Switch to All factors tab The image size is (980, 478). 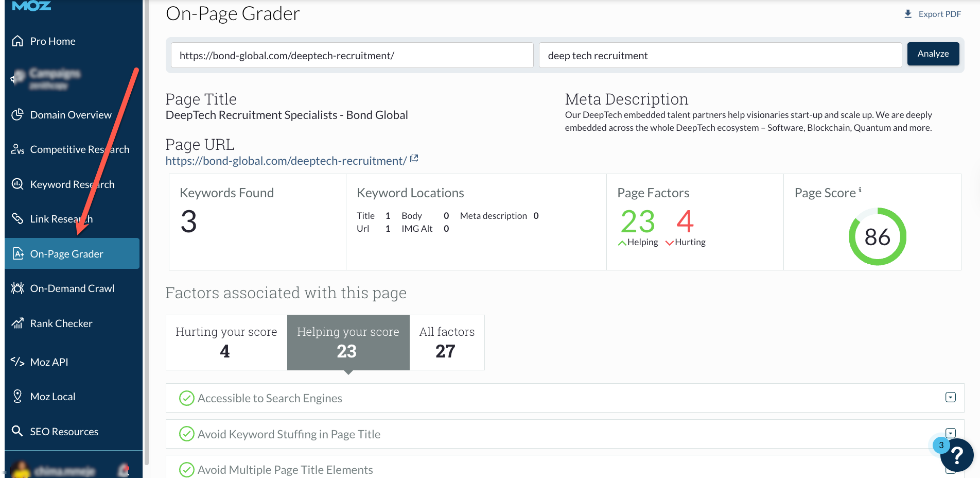coord(446,342)
